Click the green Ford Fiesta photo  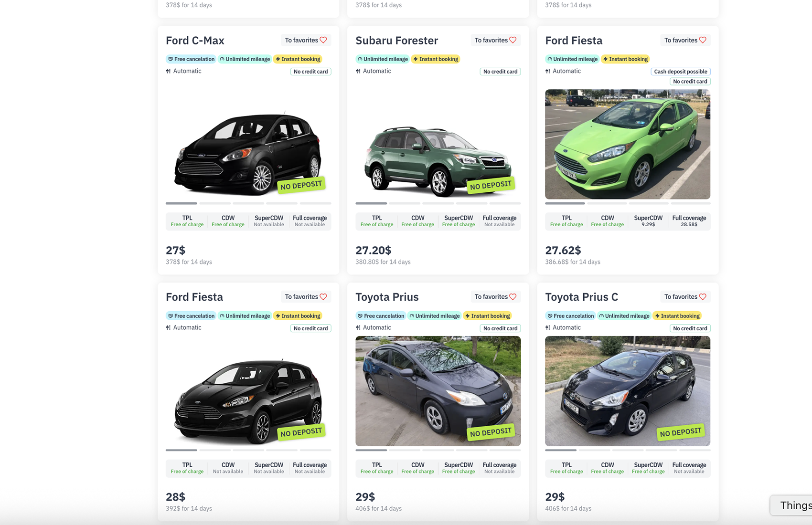627,144
